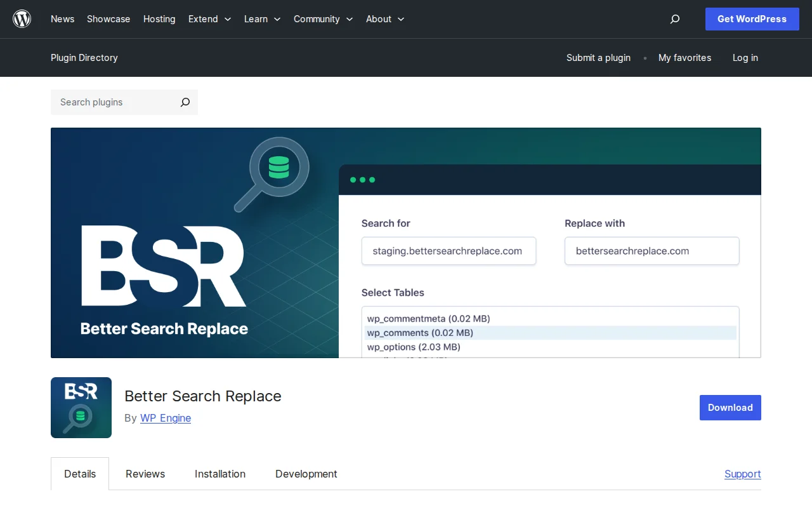
Task: Click the Get WordPress button
Action: pyautogui.click(x=752, y=19)
